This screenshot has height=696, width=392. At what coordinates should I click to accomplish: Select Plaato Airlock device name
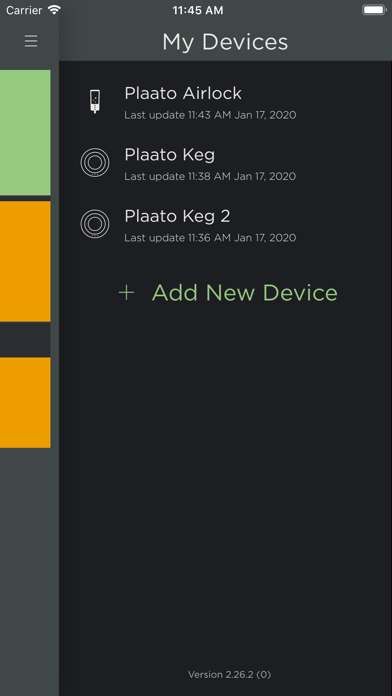pyautogui.click(x=183, y=93)
